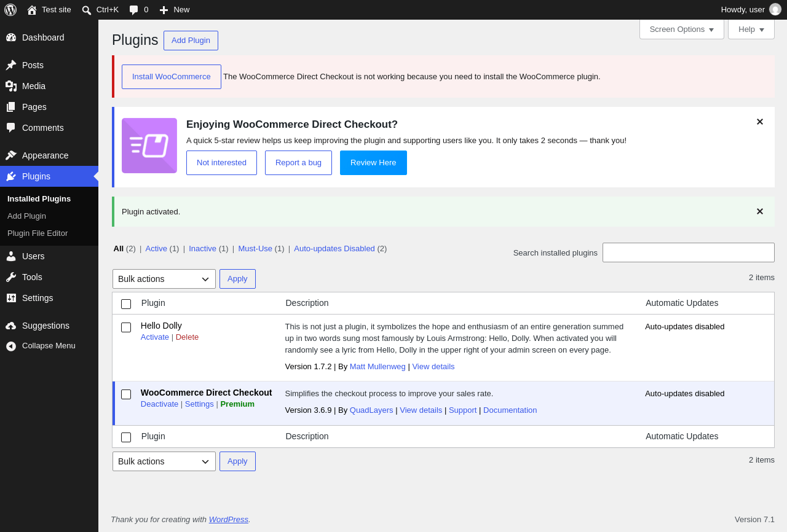Click the WooCommerce Direct Checkout purple logo
This screenshot has width=787, height=532.
[x=149, y=146]
